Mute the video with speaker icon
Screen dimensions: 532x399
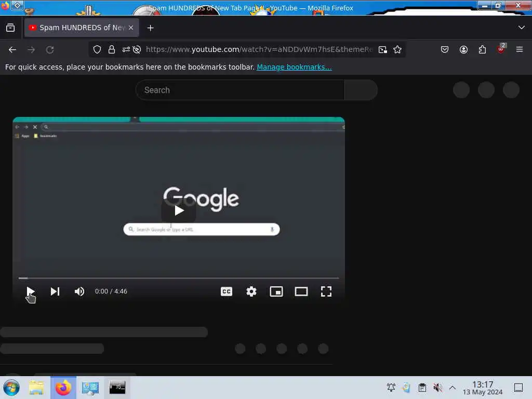click(x=79, y=291)
